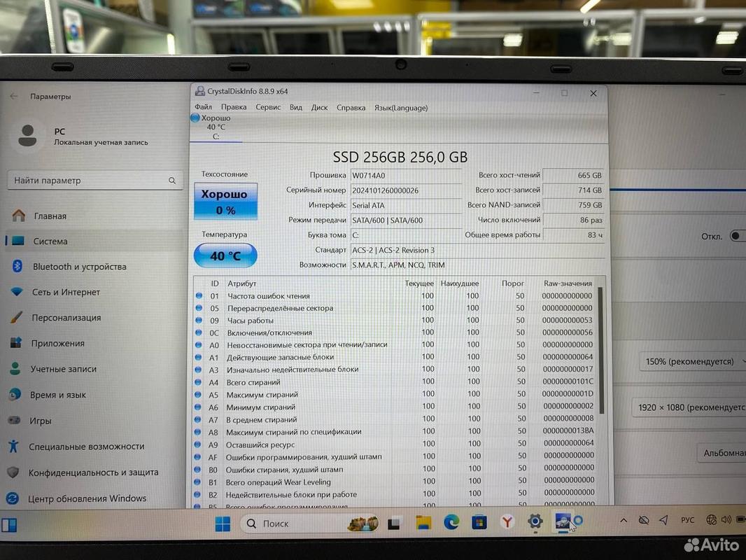Toggle the Откл. switch on

coord(737,236)
